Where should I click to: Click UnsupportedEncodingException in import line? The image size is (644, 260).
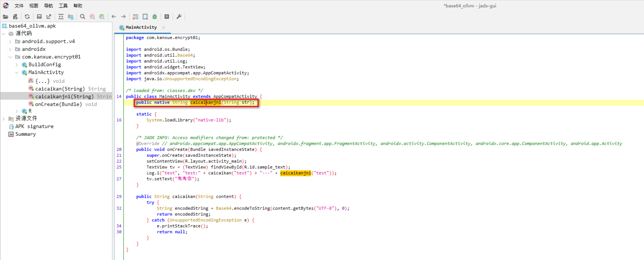200,79
